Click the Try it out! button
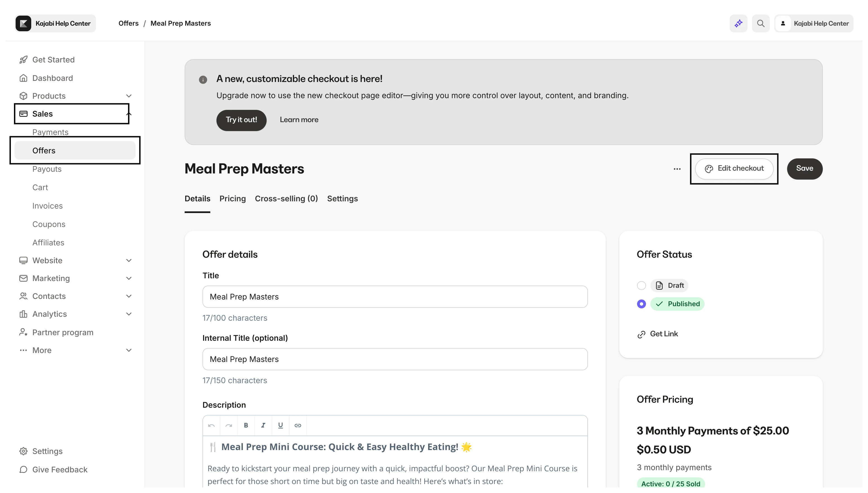The width and height of the screenshot is (868, 493). coord(241,120)
